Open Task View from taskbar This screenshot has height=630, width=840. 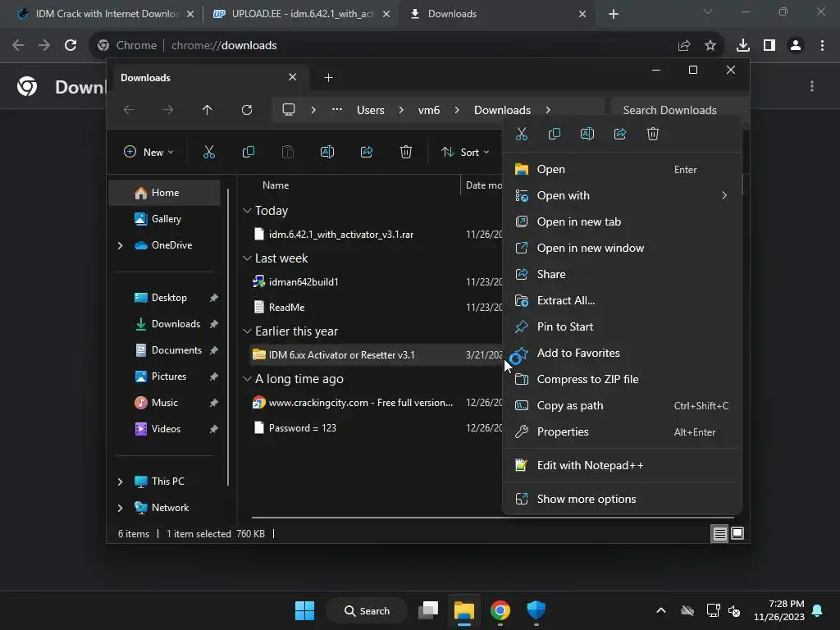(x=428, y=610)
